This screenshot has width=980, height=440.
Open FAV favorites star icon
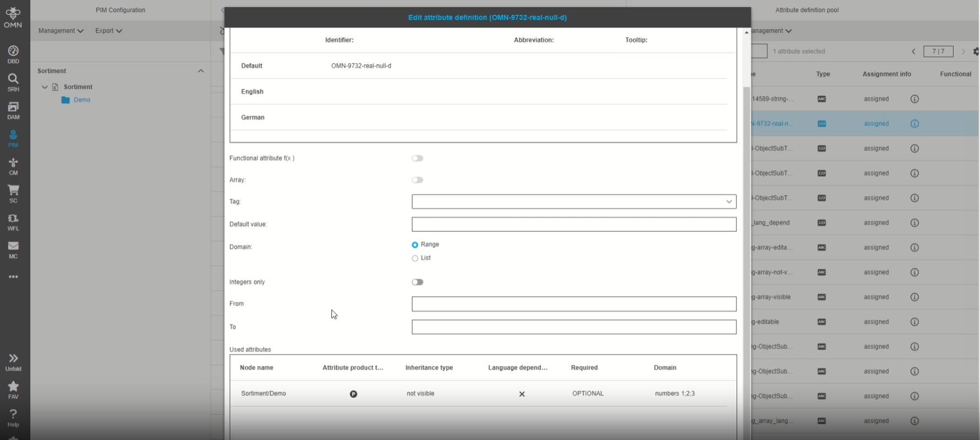click(x=13, y=389)
